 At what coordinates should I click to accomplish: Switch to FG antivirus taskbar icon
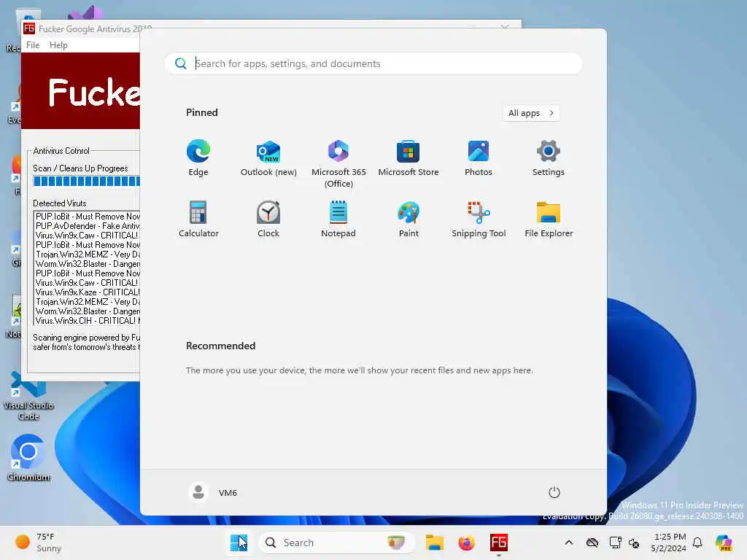[499, 542]
